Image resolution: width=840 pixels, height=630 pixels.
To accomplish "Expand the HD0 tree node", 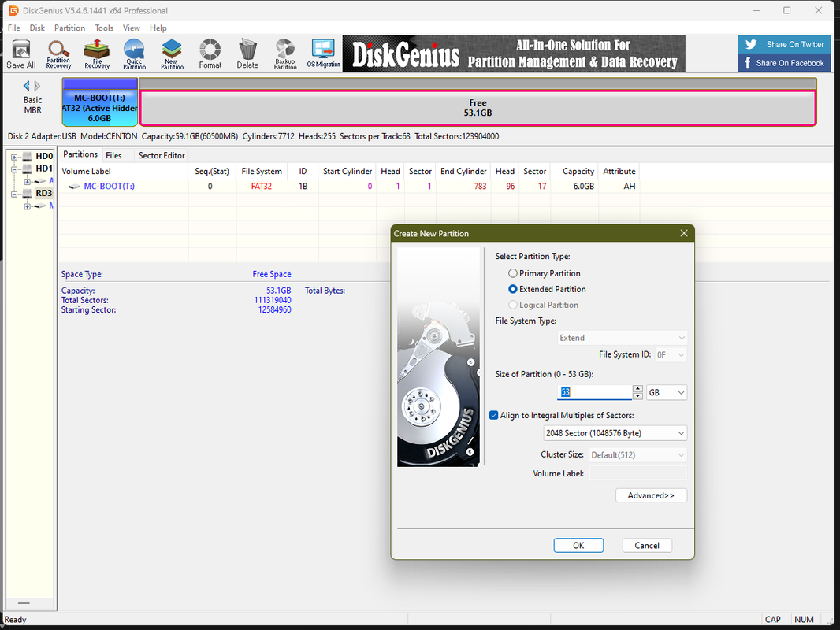I will point(14,157).
